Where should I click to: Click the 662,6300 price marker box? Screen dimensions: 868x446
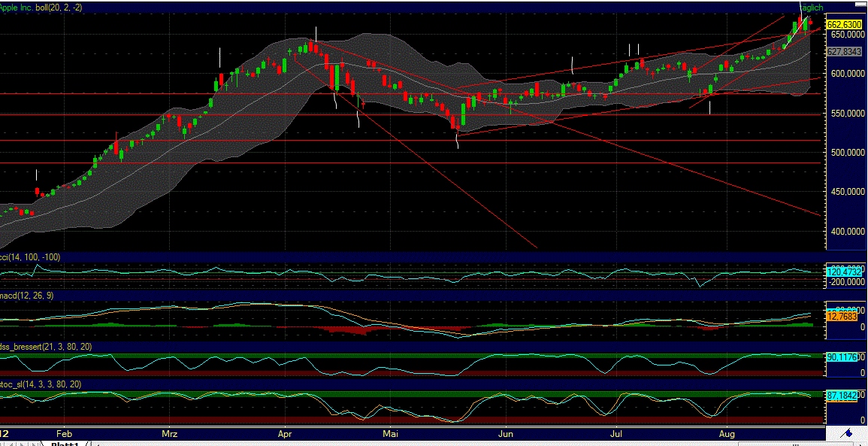[x=845, y=24]
